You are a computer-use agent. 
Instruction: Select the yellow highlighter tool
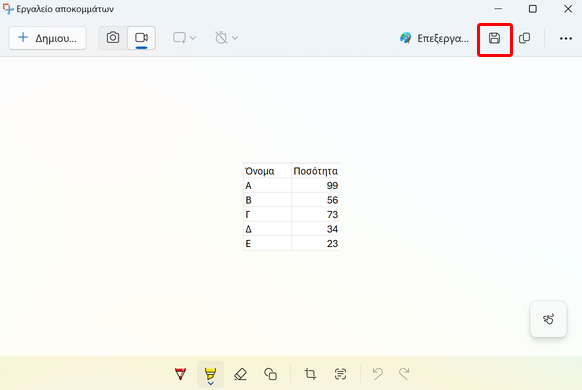[x=210, y=373]
